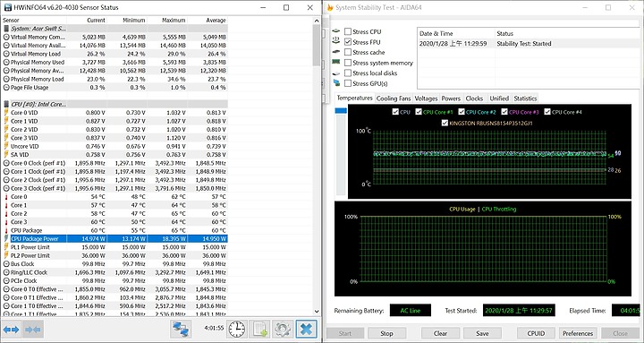The width and height of the screenshot is (644, 343).
Task: Switch to Voltages tab
Action: [x=426, y=99]
